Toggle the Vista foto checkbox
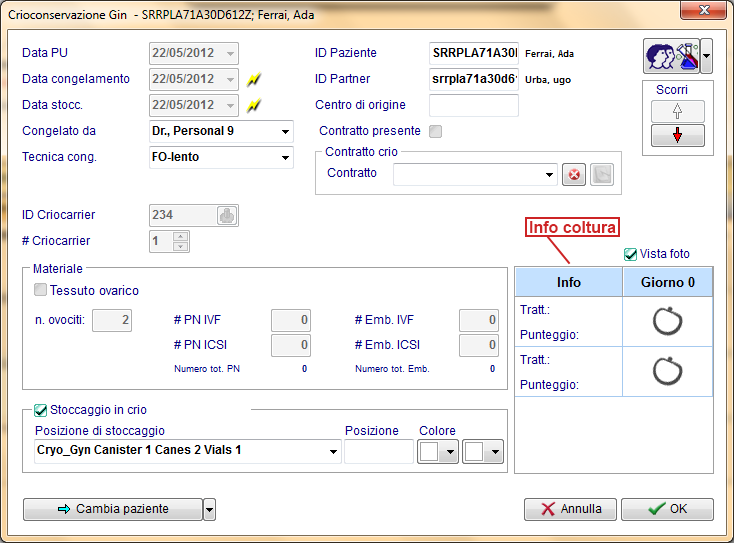This screenshot has width=734, height=543. tap(630, 254)
